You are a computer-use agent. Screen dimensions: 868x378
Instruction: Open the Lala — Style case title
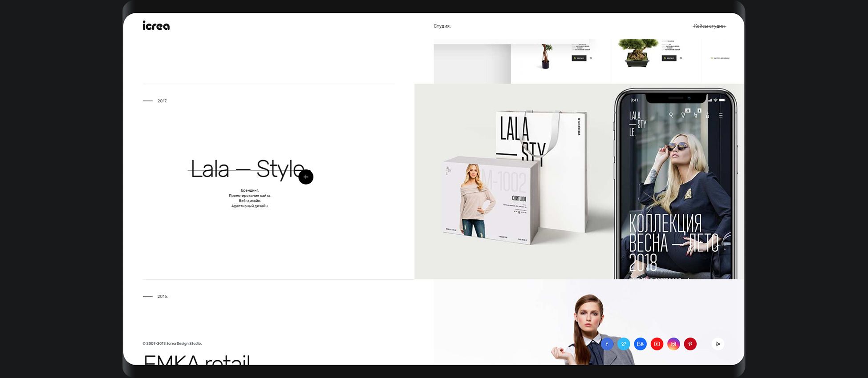point(247,169)
